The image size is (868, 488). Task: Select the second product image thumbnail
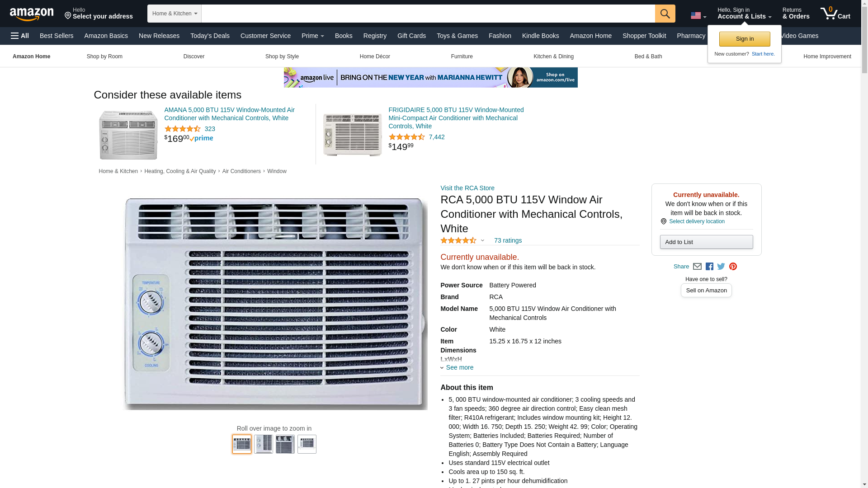[264, 444]
